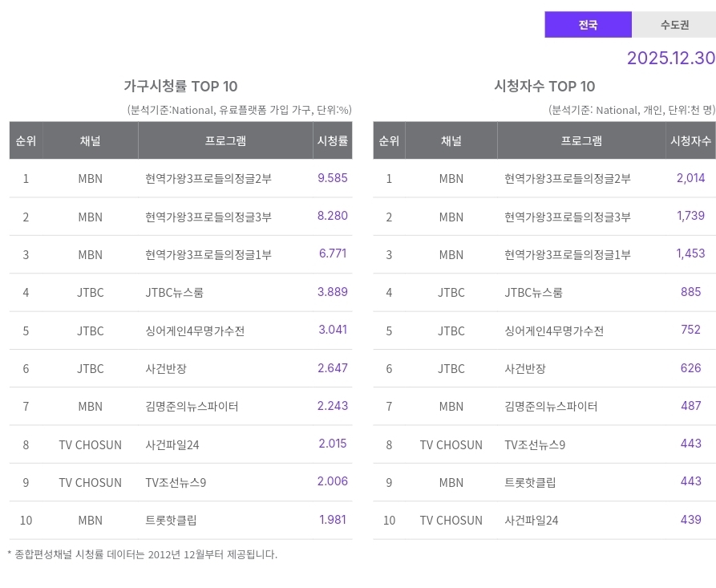Viewport: 716px width, 588px height.
Task: Click 프로그램 header in 가구시청률 table
Action: [225, 140]
